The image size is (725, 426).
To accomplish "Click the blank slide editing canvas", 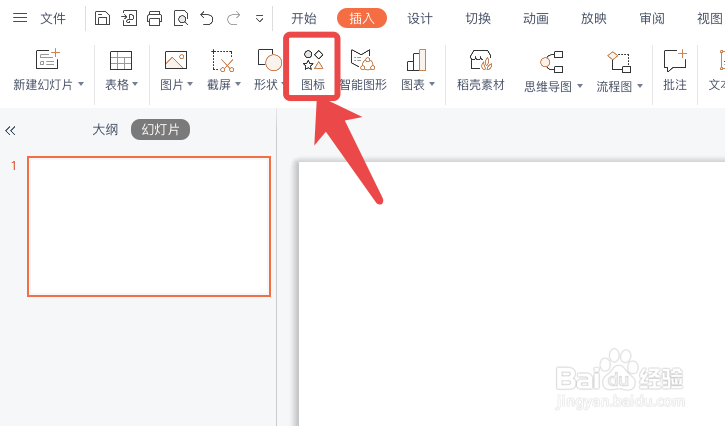I will tap(512, 294).
